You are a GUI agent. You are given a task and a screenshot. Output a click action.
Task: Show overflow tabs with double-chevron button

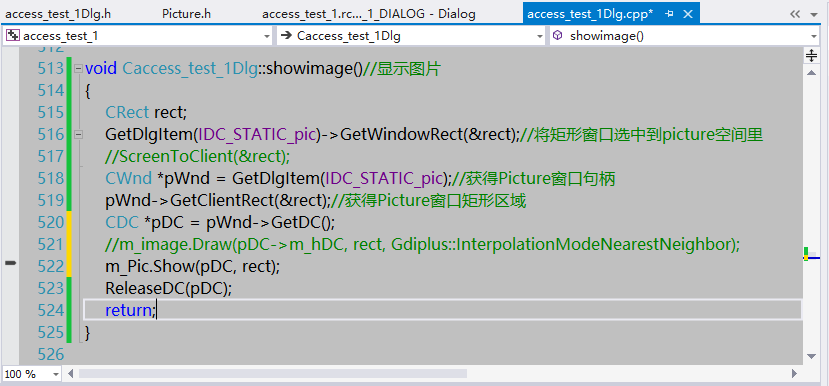click(795, 14)
